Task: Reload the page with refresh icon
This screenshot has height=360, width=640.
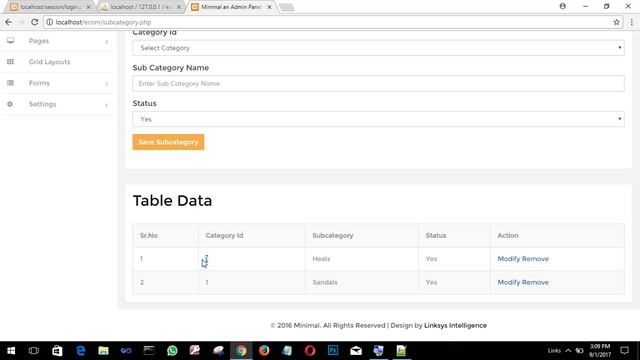Action: pos(35,22)
